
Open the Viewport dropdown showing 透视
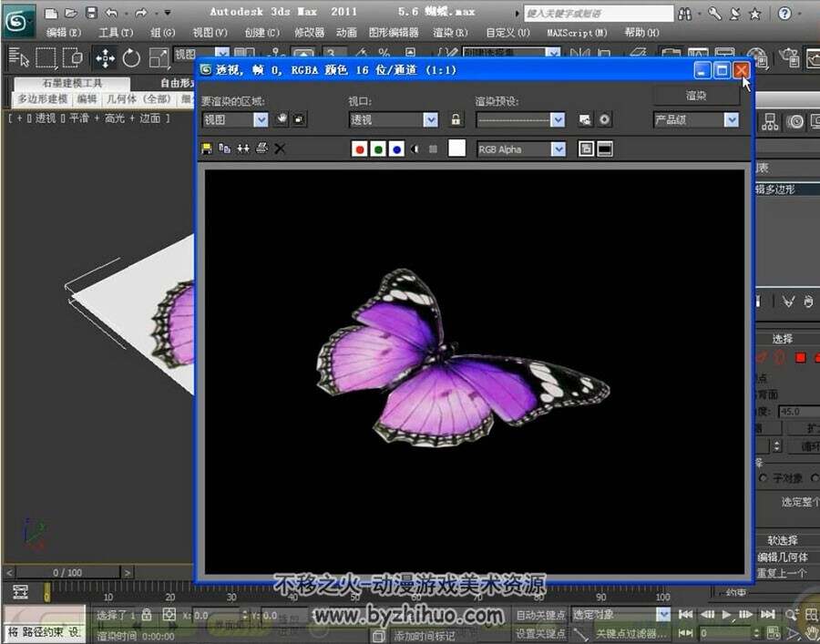click(394, 119)
